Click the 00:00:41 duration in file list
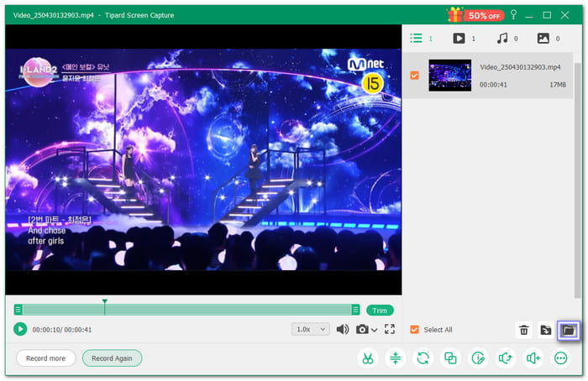The height and width of the screenshot is (381, 588). (x=493, y=85)
